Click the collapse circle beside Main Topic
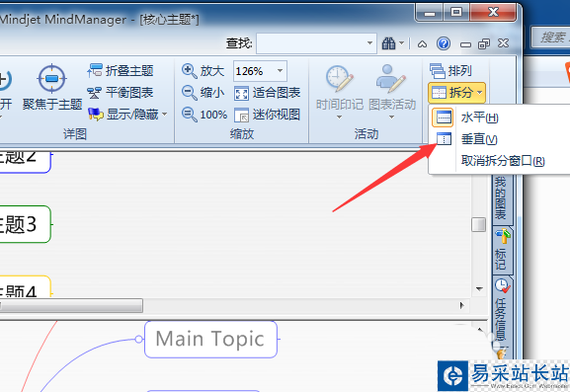The width and height of the screenshot is (570, 392). (x=139, y=339)
